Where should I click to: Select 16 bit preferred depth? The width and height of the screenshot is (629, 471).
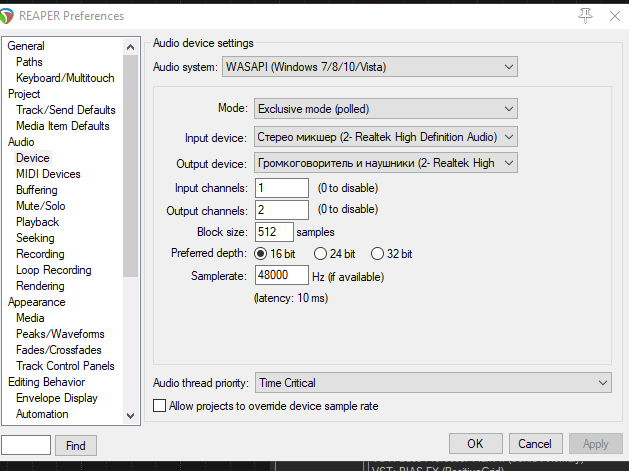click(261, 254)
